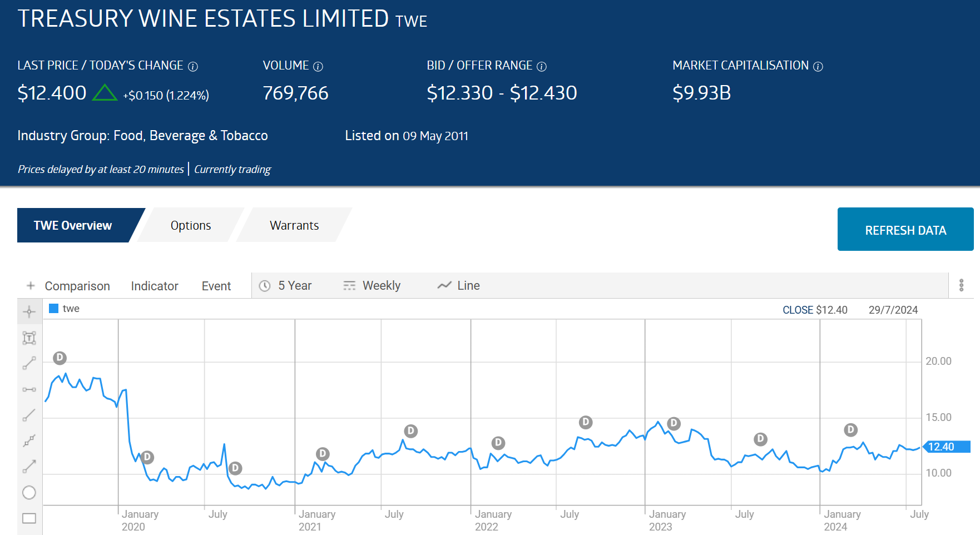This screenshot has width=980, height=535.
Task: Click the dividend marker after July 2023
Action: tap(760, 439)
